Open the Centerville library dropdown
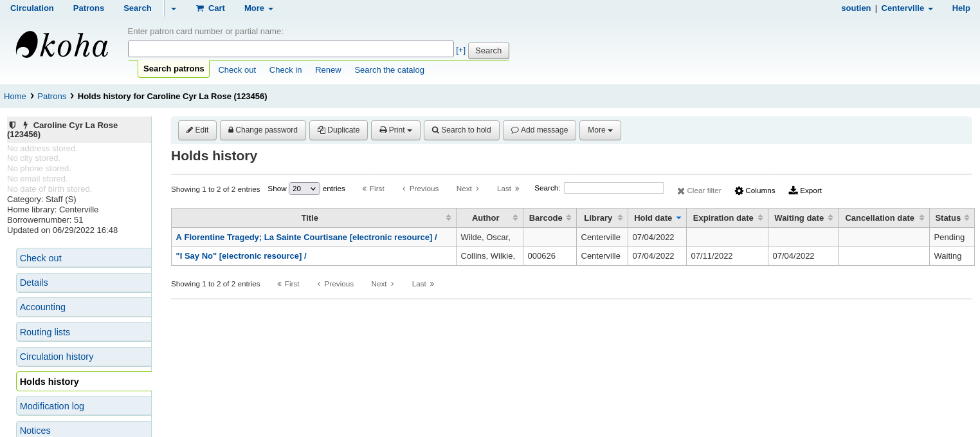This screenshot has height=437, width=980. (x=907, y=8)
